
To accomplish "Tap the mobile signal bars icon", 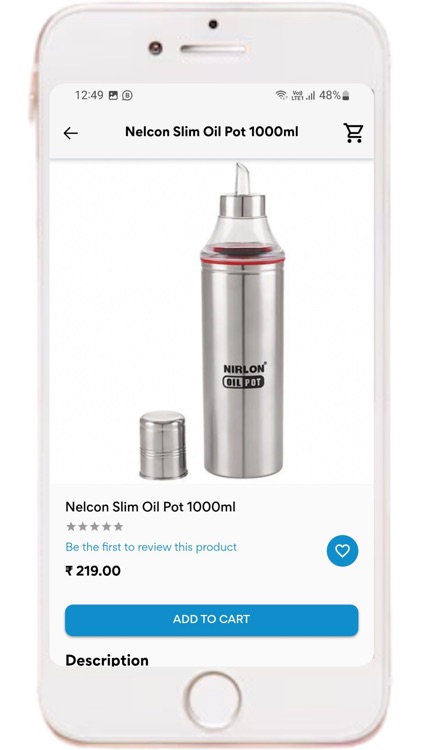I will tap(311, 95).
